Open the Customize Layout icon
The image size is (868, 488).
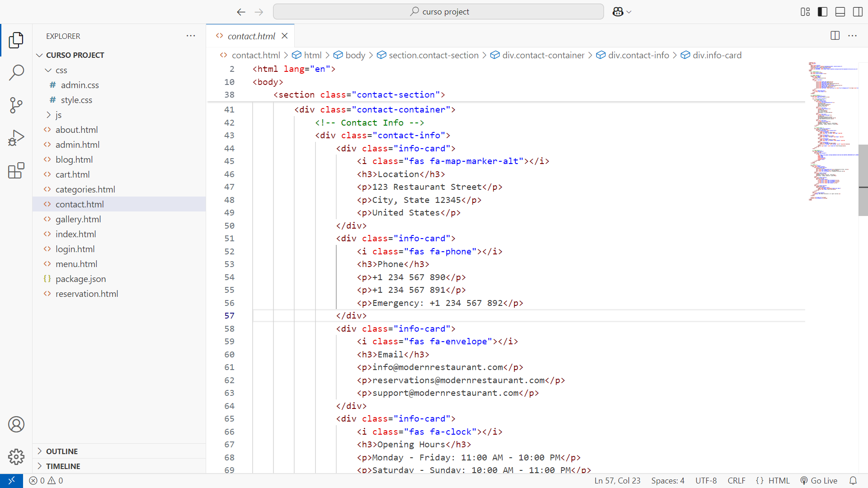805,12
